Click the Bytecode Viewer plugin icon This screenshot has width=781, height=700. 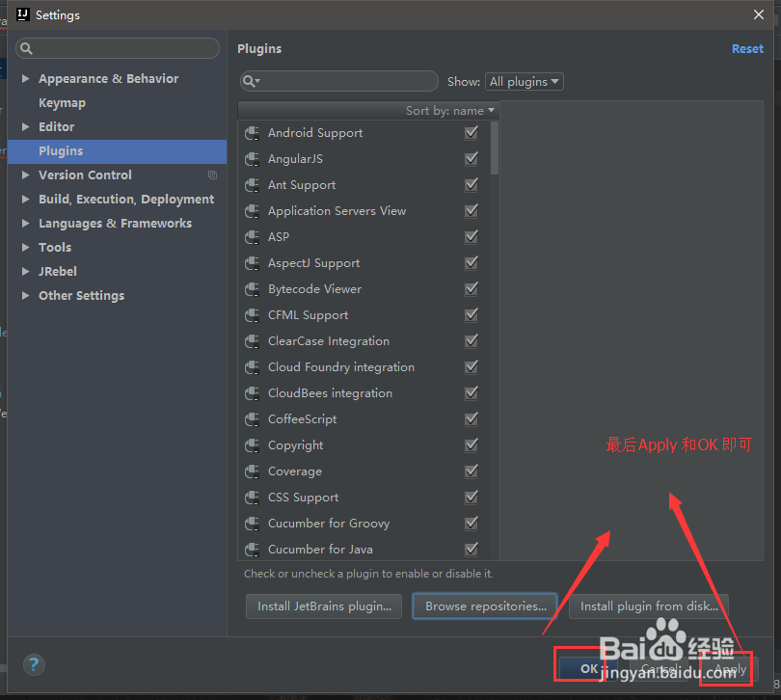pos(252,289)
